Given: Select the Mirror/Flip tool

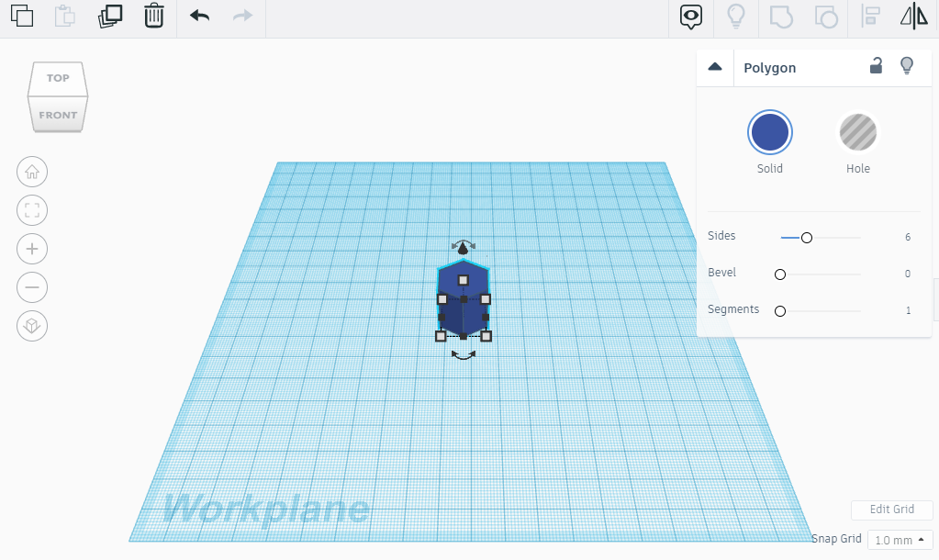Looking at the screenshot, I should pos(914,16).
